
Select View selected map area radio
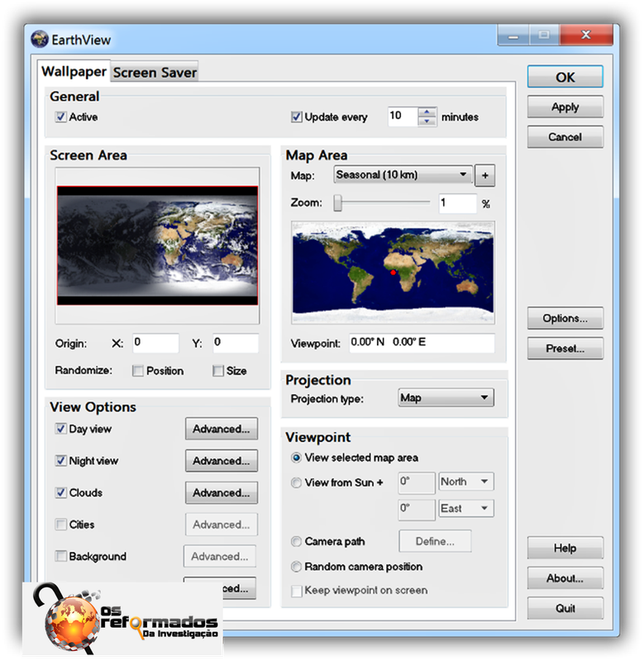point(297,458)
